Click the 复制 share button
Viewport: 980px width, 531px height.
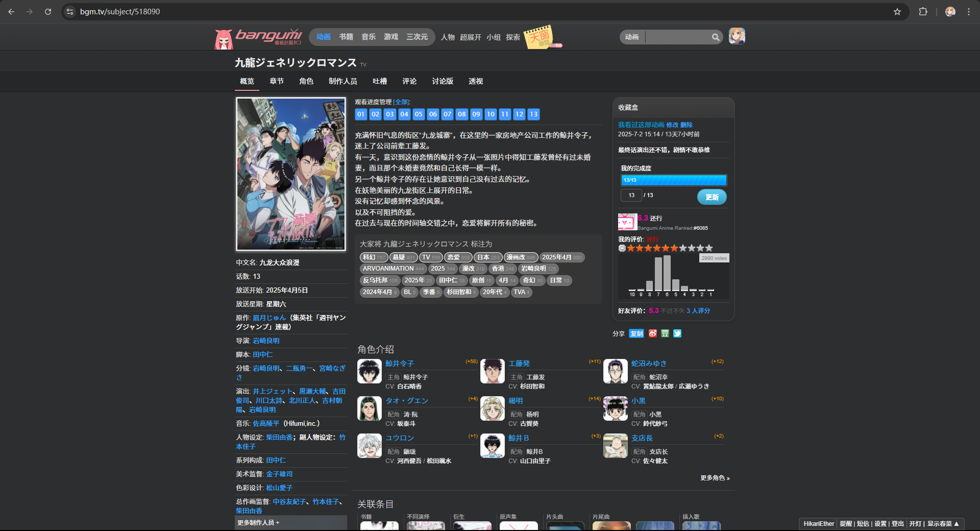point(636,333)
